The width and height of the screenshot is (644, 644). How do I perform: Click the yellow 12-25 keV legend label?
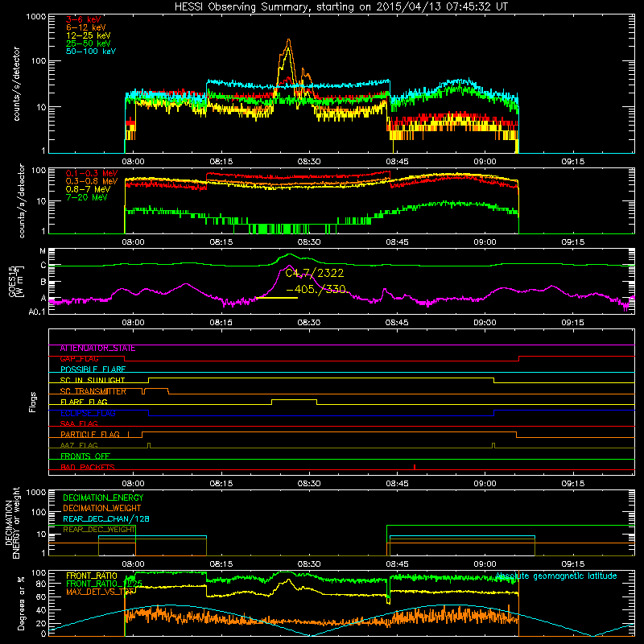pyautogui.click(x=89, y=35)
